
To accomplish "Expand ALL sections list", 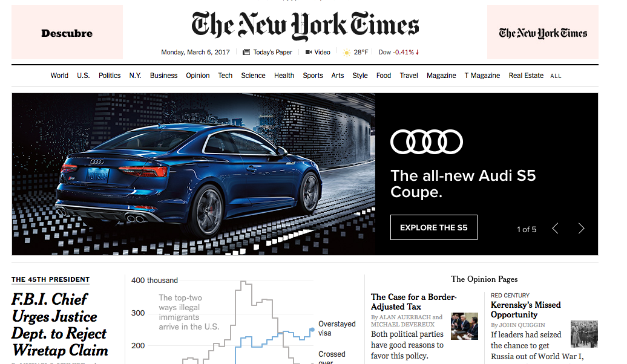I will (x=556, y=76).
